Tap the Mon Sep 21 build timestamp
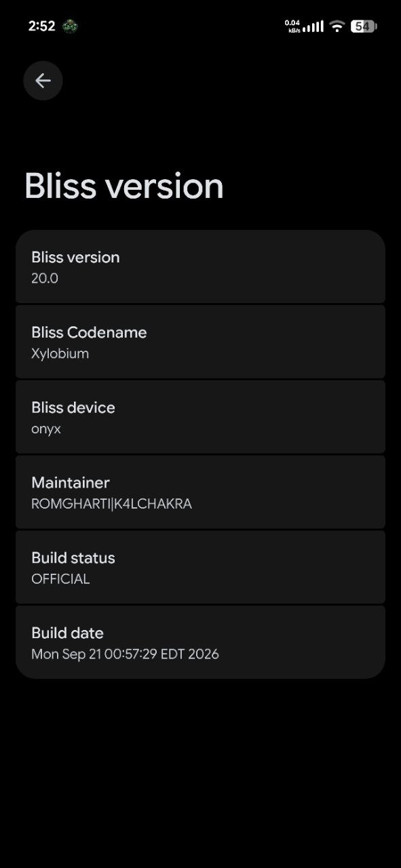The width and height of the screenshot is (401, 868). tap(125, 654)
